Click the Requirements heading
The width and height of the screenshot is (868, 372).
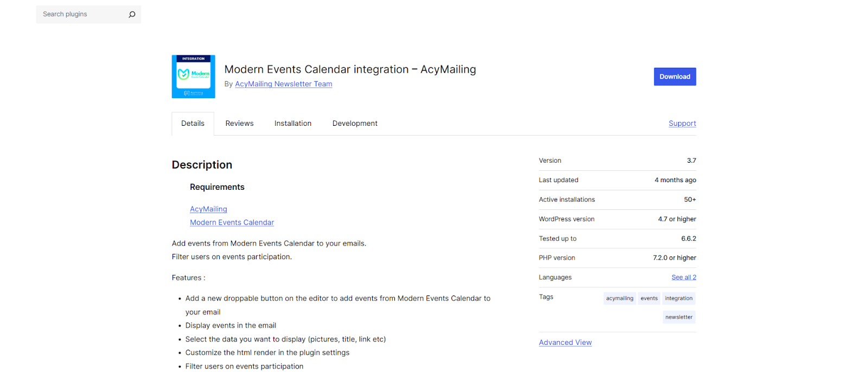(217, 187)
